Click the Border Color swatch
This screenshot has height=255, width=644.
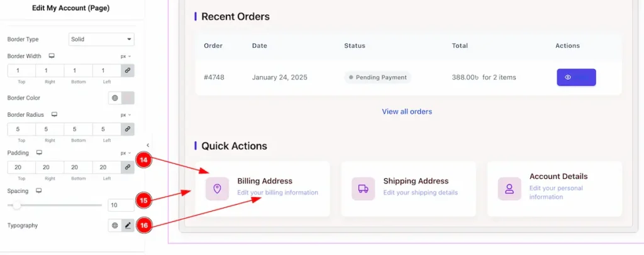128,98
